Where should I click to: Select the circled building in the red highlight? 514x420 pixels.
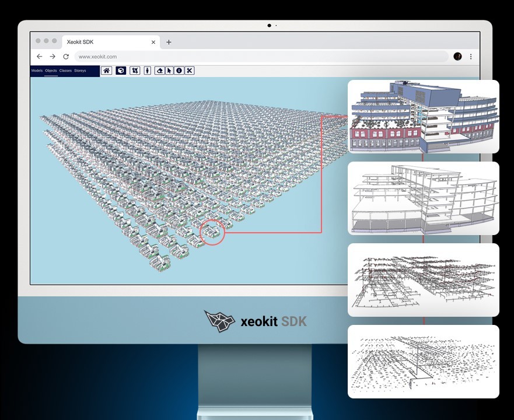click(x=212, y=232)
